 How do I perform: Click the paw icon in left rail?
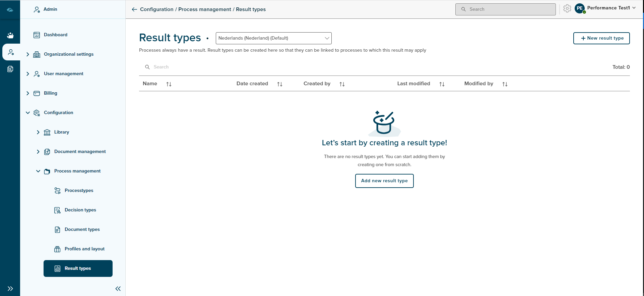click(10, 36)
